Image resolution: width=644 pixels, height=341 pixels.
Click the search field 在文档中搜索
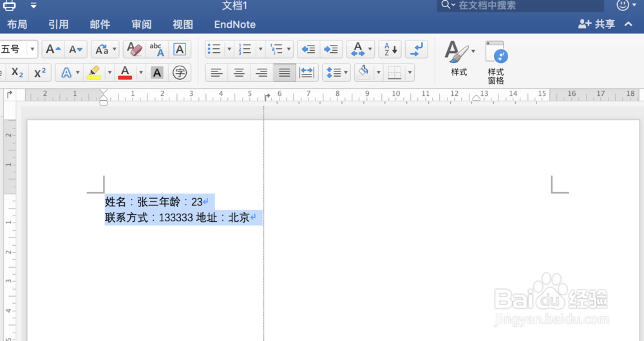tap(520, 5)
